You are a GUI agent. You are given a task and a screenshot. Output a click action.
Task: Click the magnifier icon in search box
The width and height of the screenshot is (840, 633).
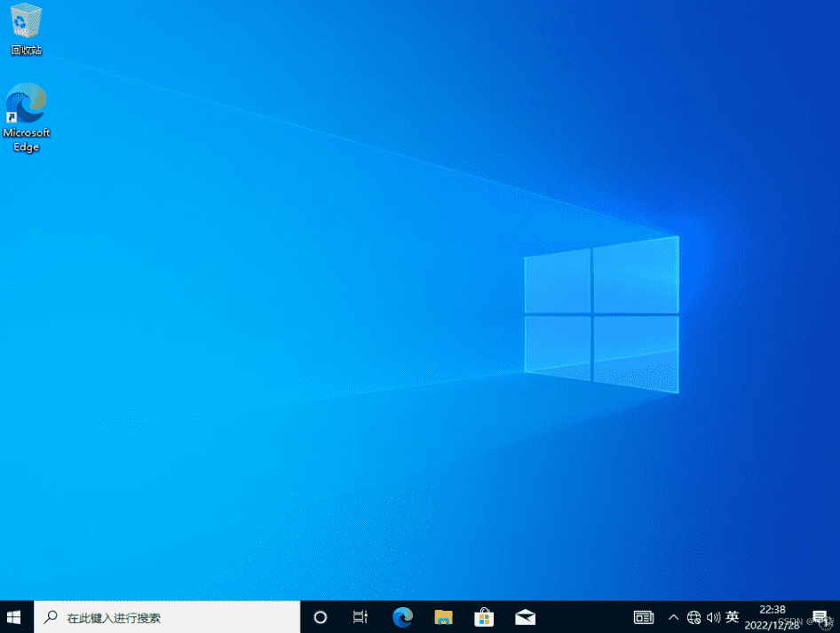[52, 617]
